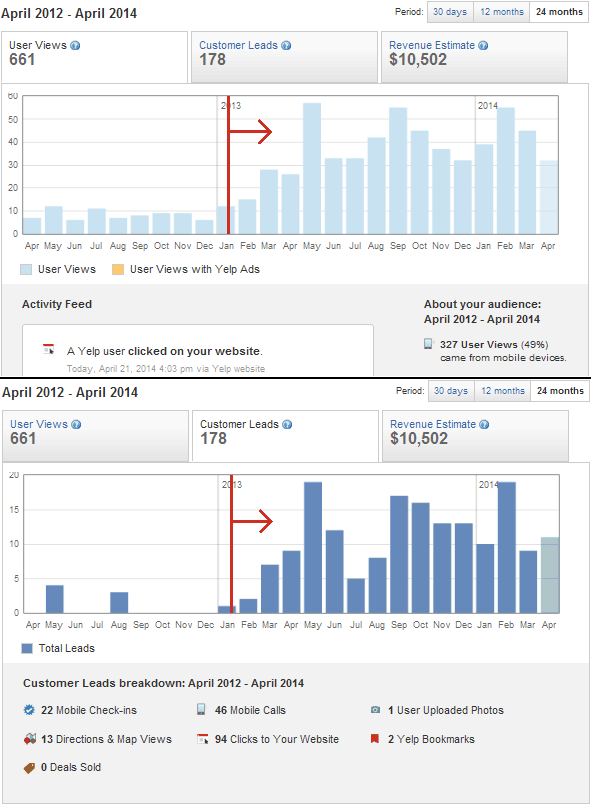Click the Directions & Map Views icon
591x805 pixels.
click(x=30, y=739)
